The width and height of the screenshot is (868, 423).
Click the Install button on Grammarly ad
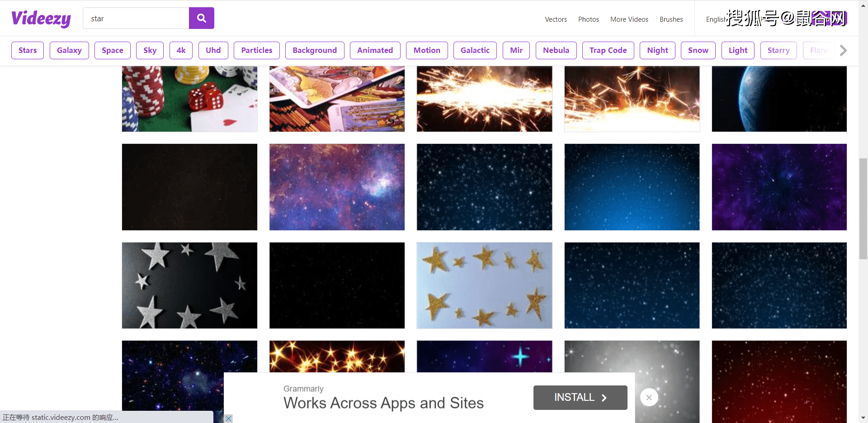580,397
